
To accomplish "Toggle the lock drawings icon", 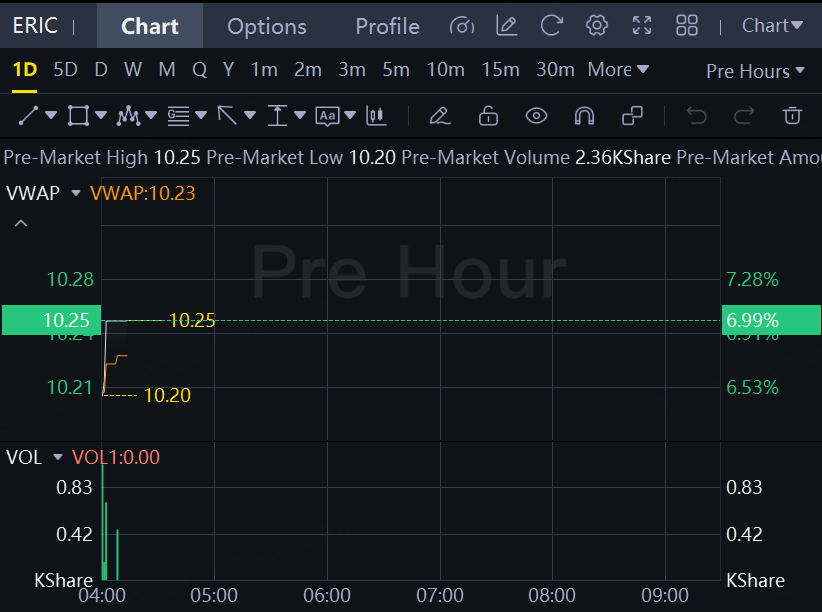I will [488, 116].
